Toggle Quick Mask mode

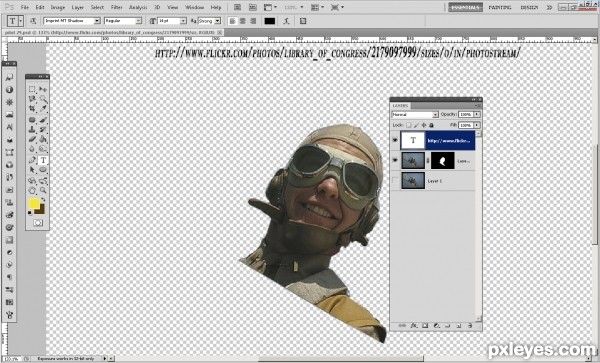coord(38,223)
